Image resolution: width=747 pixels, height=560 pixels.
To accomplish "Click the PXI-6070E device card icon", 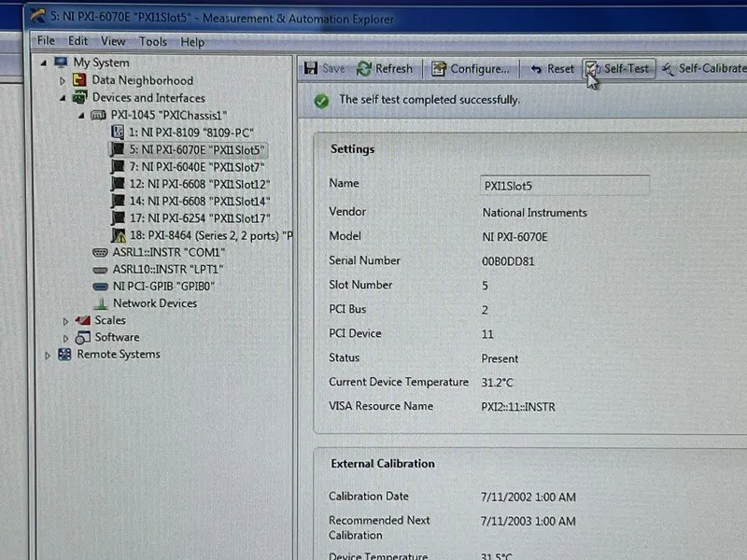I will point(118,149).
